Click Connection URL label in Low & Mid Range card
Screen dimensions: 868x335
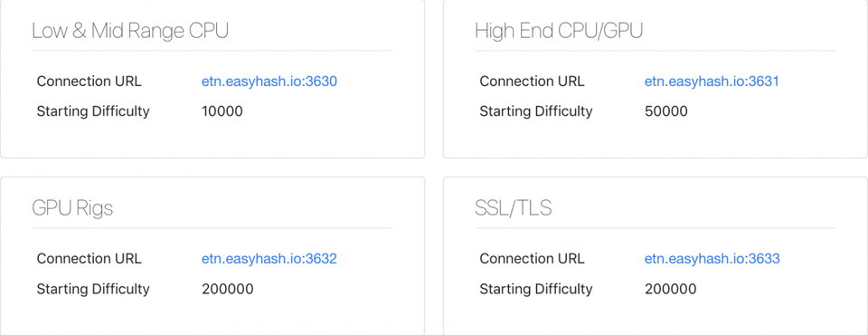click(x=90, y=81)
